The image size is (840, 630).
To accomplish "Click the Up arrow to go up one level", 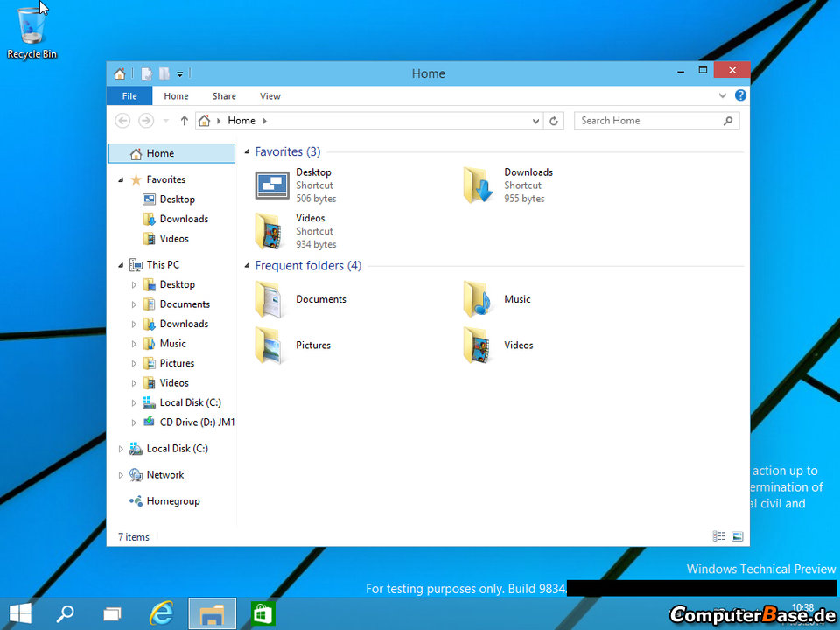I will click(x=184, y=120).
